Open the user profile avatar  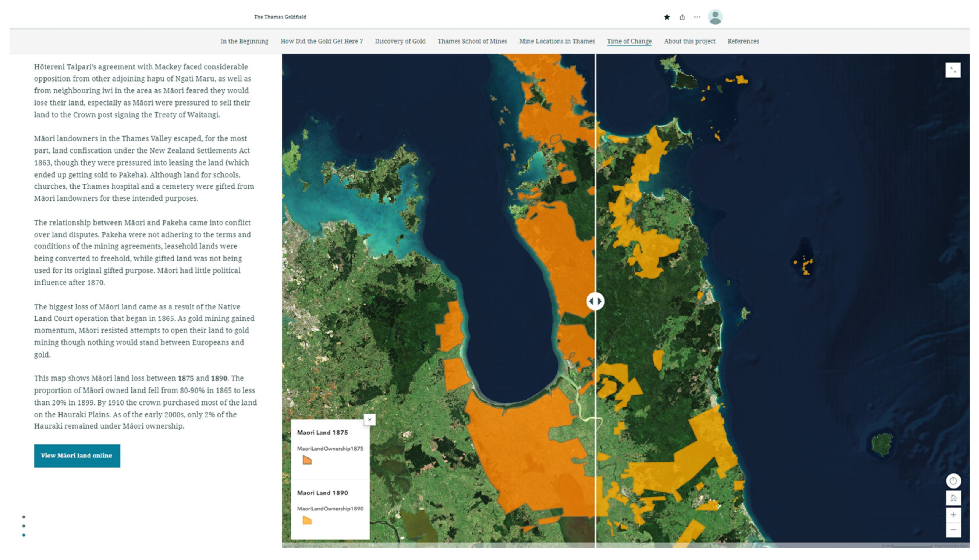pos(715,17)
